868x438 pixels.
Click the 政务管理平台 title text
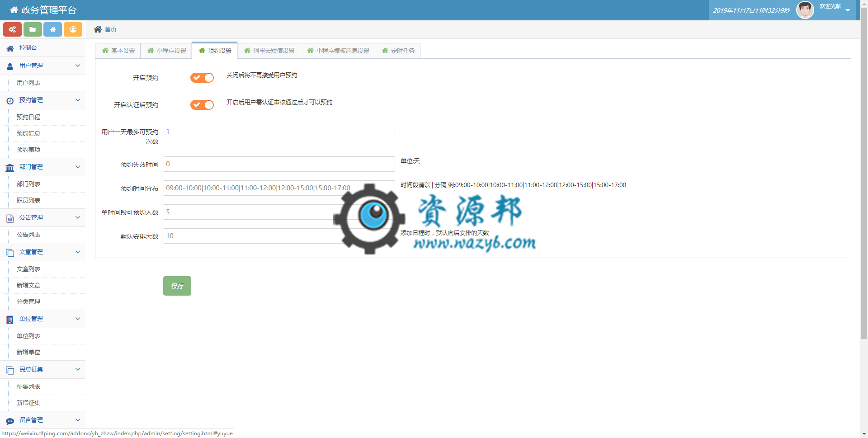point(49,10)
